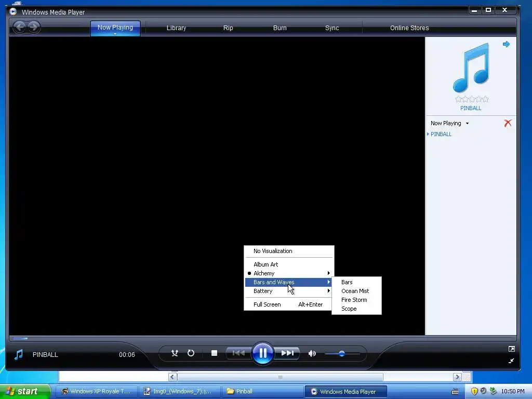Select the Fire Storm visualization
The width and height of the screenshot is (532, 399).
point(356,300)
